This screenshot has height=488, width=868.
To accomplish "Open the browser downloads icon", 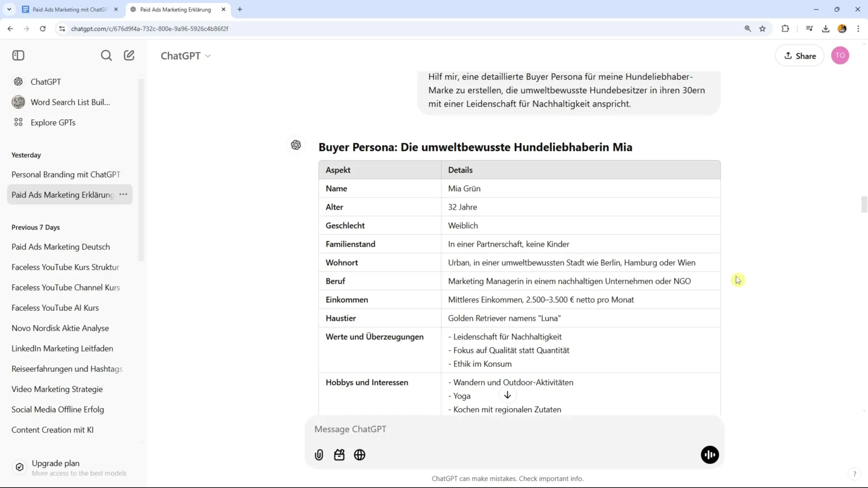I will pyautogui.click(x=826, y=28).
